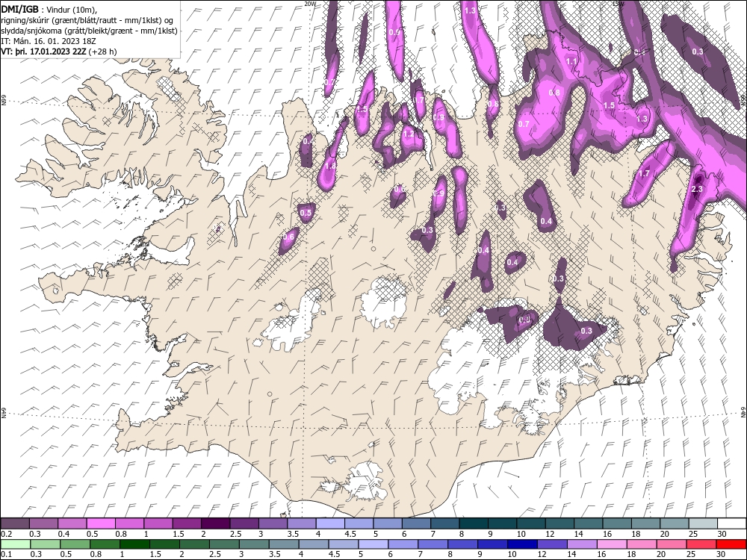Click the 'DMI/IGB' title text
The height and width of the screenshot is (560, 747).
click(x=19, y=10)
